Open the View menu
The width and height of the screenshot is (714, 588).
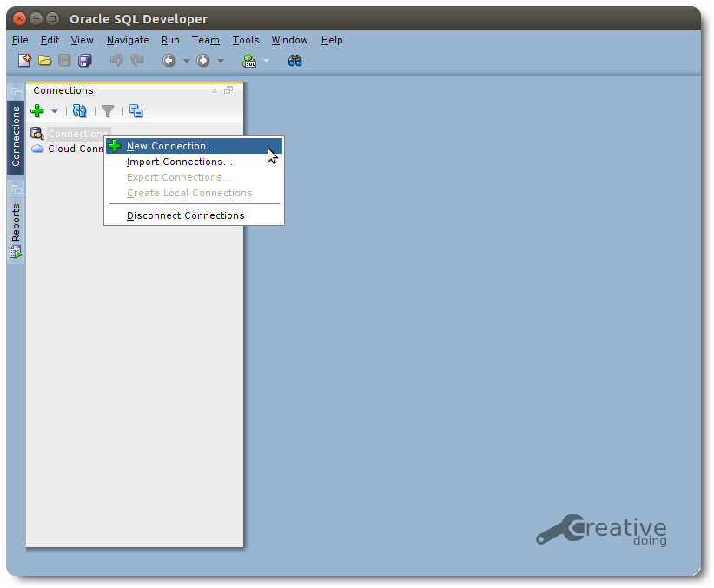pyautogui.click(x=82, y=40)
